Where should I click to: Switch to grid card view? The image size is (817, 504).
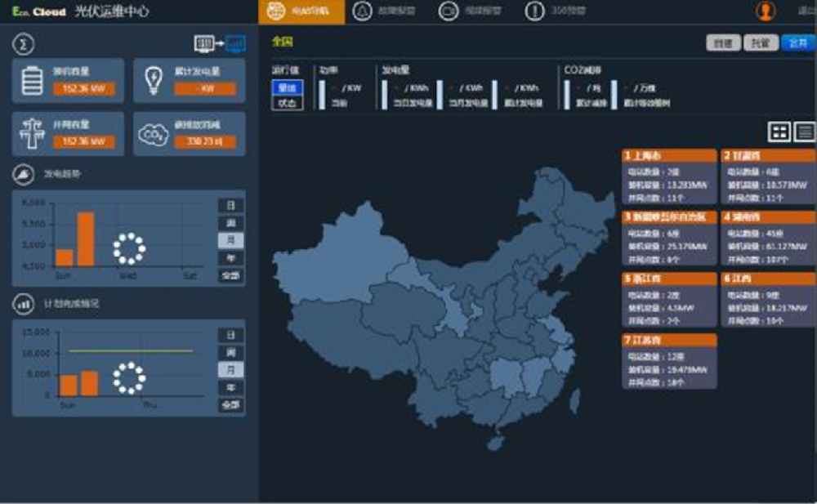[x=779, y=132]
